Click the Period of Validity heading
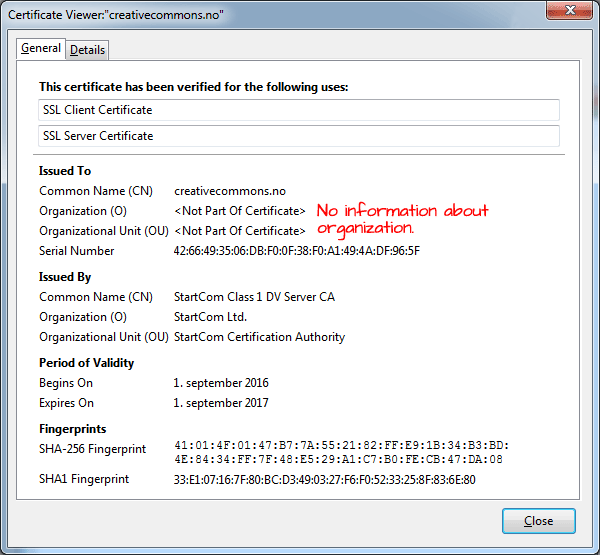 (86, 363)
